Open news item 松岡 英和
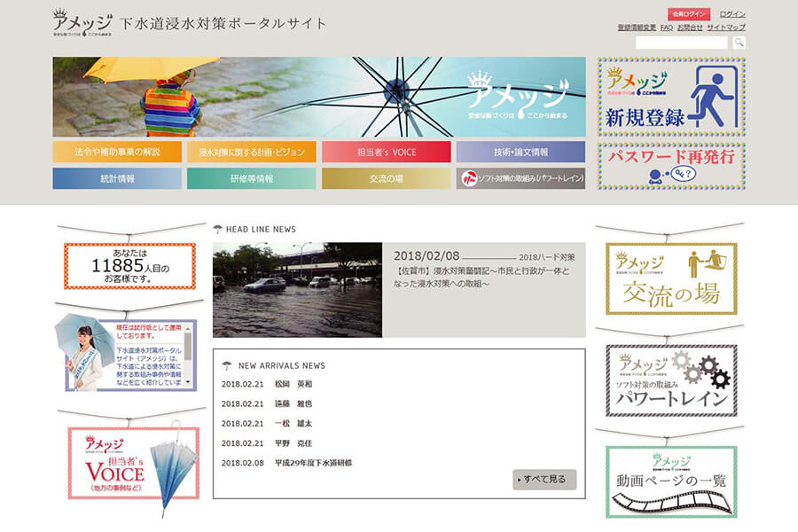Screen dimensions: 798x532 coord(293,384)
